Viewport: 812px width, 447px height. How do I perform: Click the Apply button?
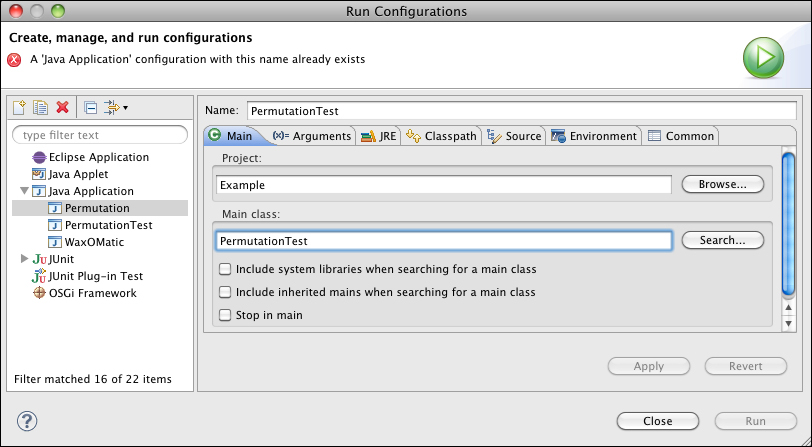pos(648,366)
